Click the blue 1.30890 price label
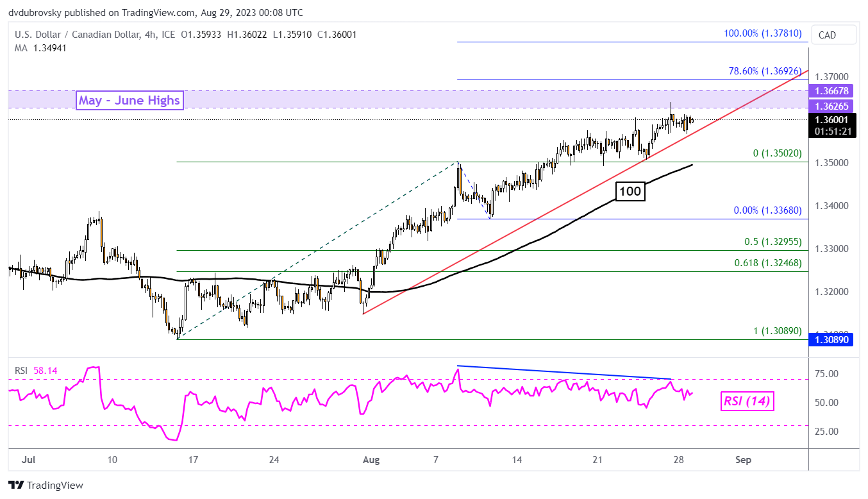Image resolution: width=868 pixels, height=499 pixels. coord(832,340)
